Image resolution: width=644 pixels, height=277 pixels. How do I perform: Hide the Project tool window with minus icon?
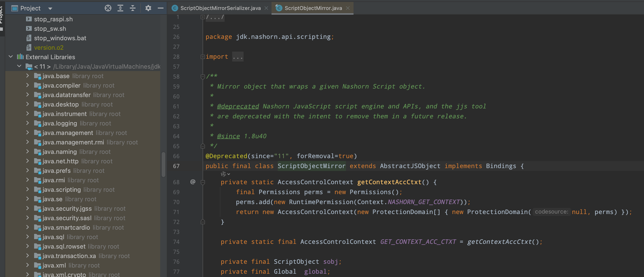pos(160,8)
